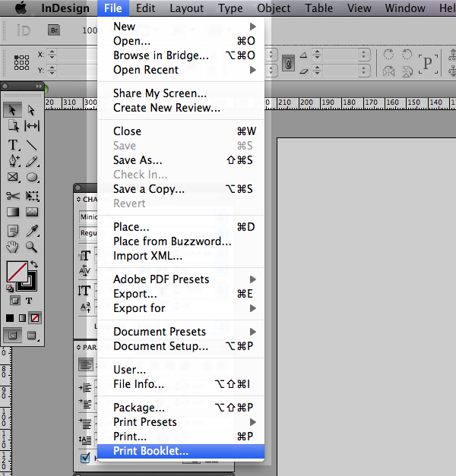The image size is (456, 476).
Task: Open the Object menu
Action: (x=274, y=8)
